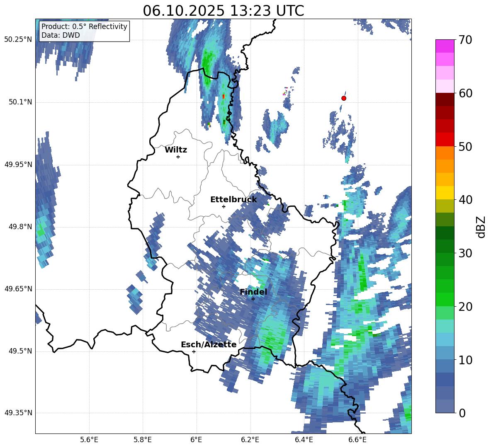Click the 50.25°N latitude label
This screenshot has width=491, height=448.
[x=18, y=40]
